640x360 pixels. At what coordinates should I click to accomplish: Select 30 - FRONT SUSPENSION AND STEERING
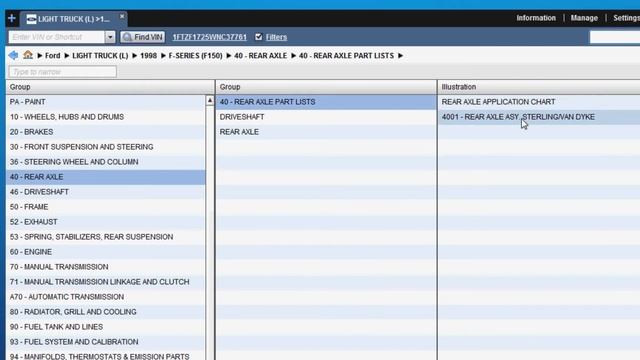click(106, 147)
